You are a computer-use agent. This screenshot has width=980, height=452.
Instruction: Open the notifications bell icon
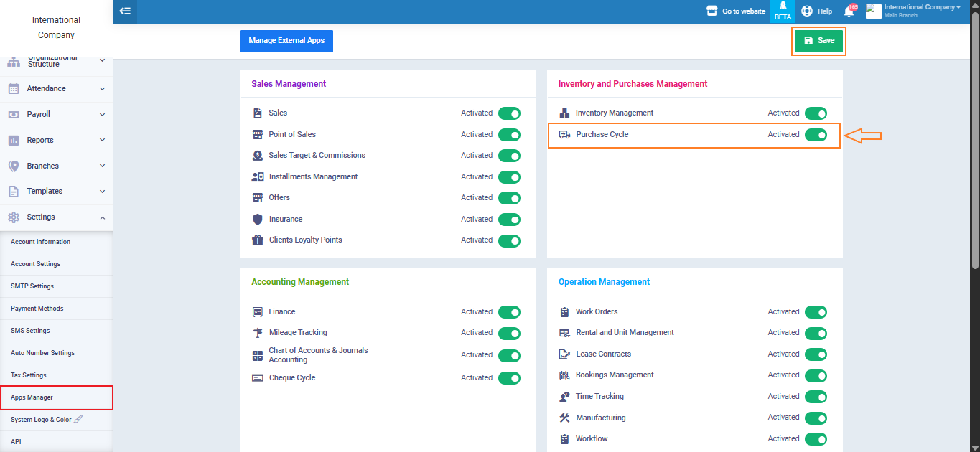point(849,11)
